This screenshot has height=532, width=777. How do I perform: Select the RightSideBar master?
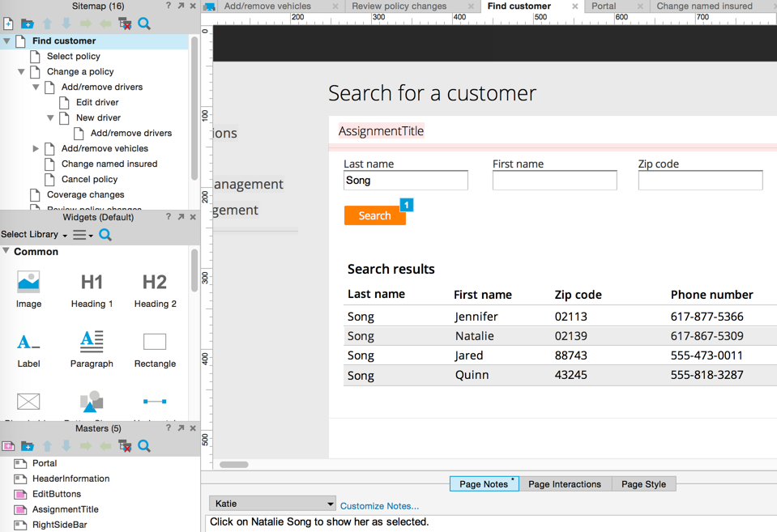59,525
